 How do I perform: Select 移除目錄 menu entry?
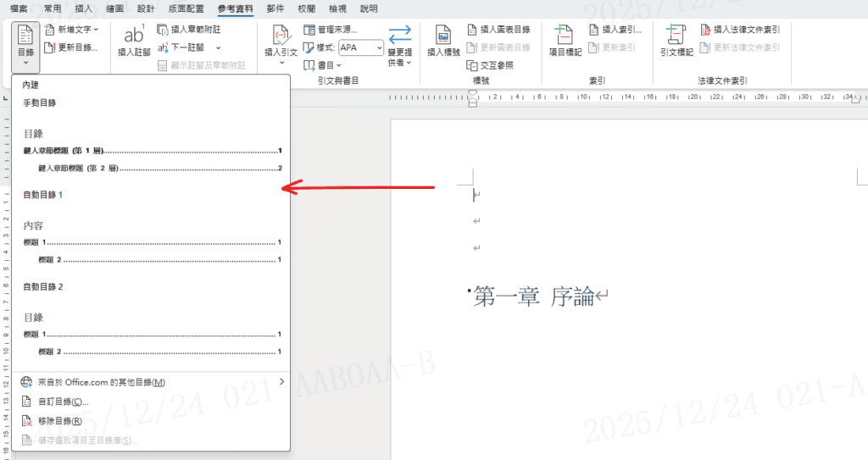point(60,421)
